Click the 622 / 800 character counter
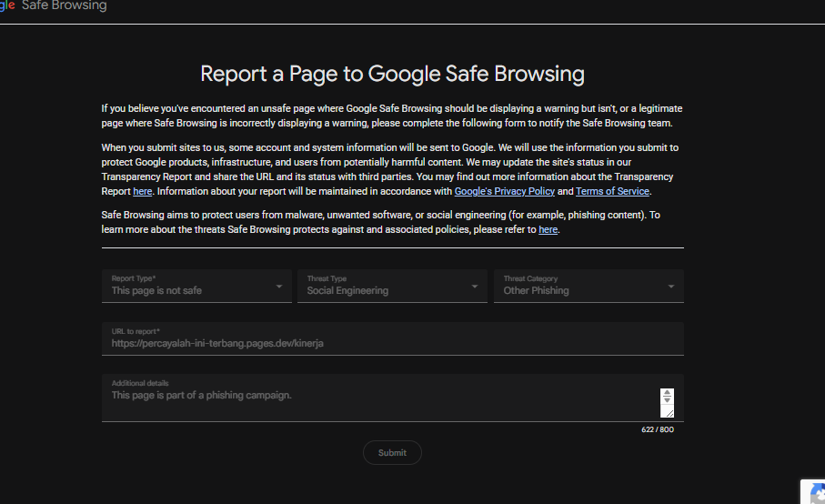 point(657,429)
